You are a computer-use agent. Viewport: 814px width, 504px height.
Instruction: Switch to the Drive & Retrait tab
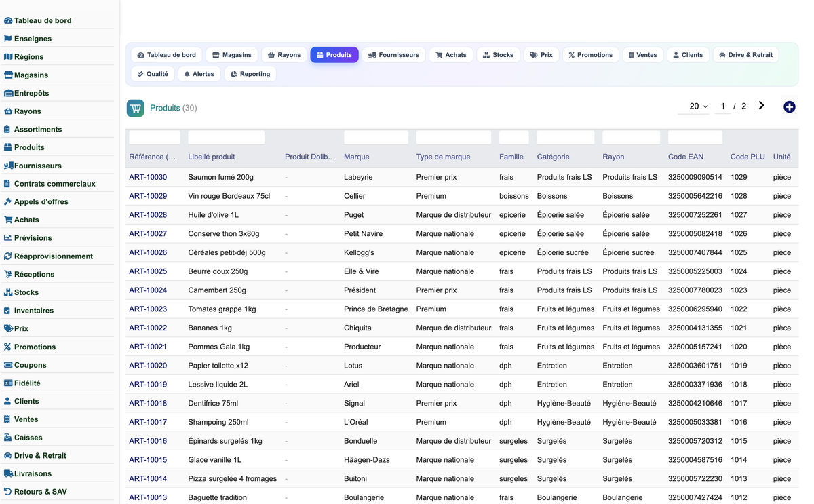coord(745,55)
